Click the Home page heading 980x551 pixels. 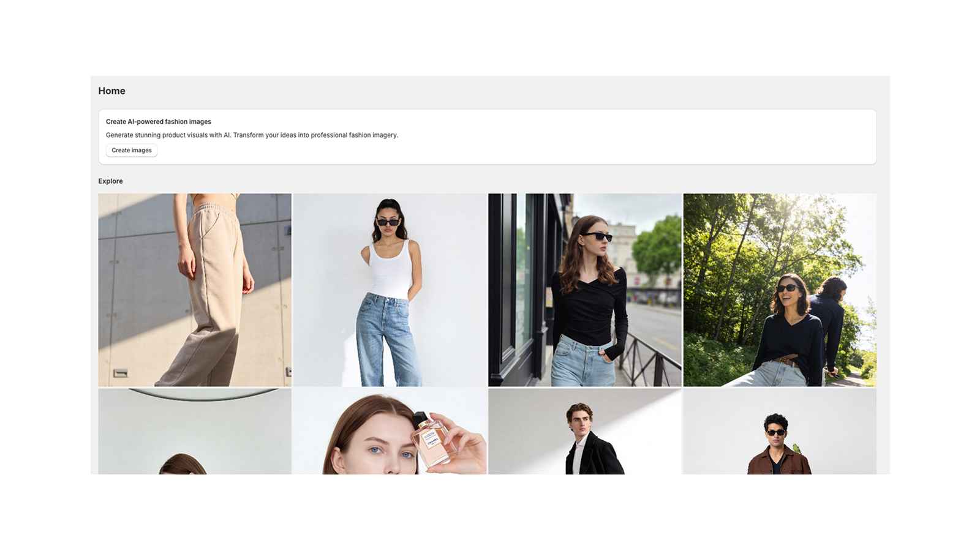[x=111, y=91]
